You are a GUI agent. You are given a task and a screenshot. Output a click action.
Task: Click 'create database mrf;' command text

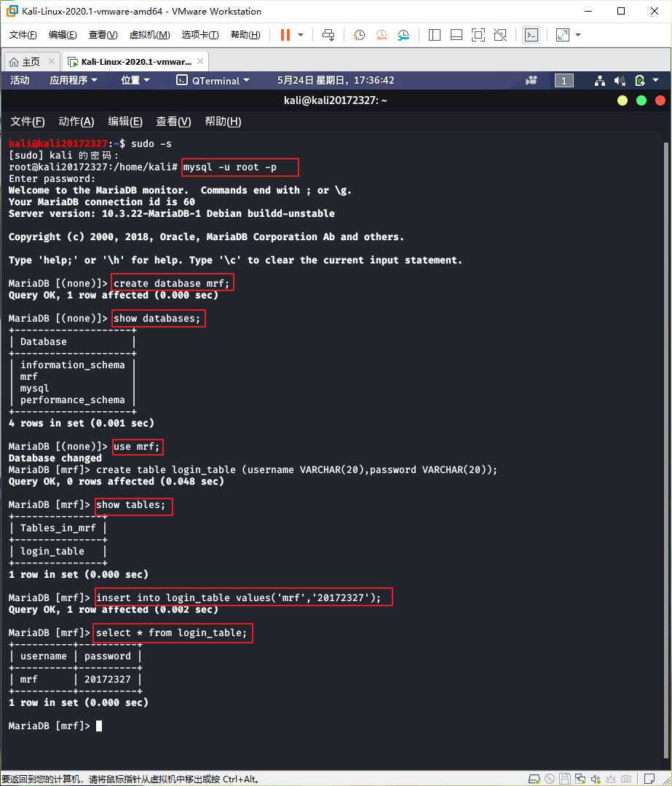[x=172, y=284]
